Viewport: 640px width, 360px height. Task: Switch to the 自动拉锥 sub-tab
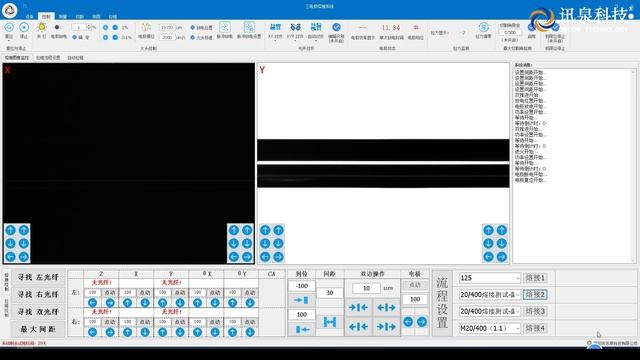tap(75, 58)
